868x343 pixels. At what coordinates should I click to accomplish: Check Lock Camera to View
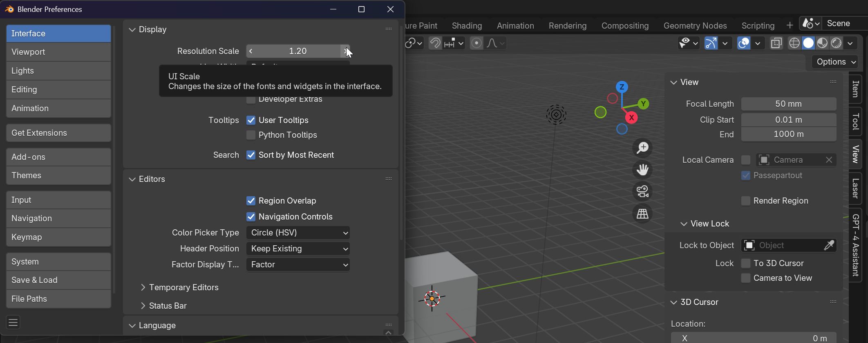pos(746,278)
